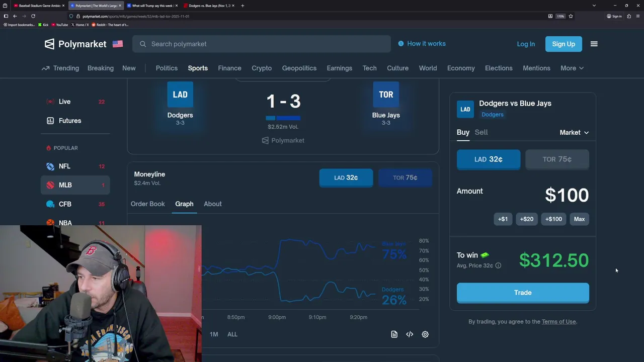Expand the More categories dropdown
This screenshot has width=644, height=362.
pos(572,68)
